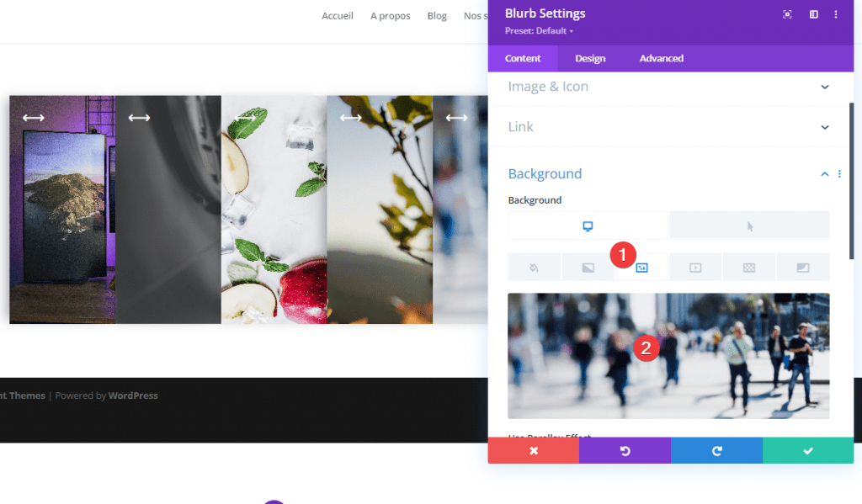Click the blue redo button
862x504 pixels.
[716, 451]
